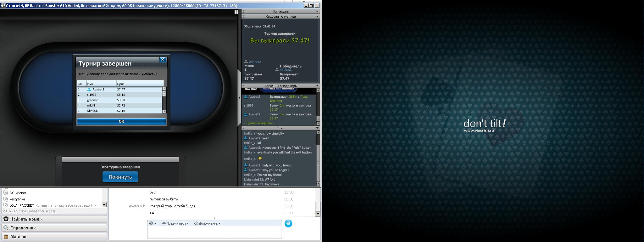Screen dimensions: 644x242
Task: Open the Магазин shop
Action: (54, 237)
